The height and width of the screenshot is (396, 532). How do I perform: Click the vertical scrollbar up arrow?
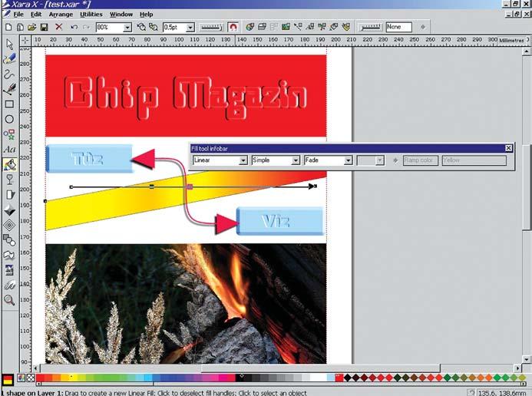click(x=526, y=51)
